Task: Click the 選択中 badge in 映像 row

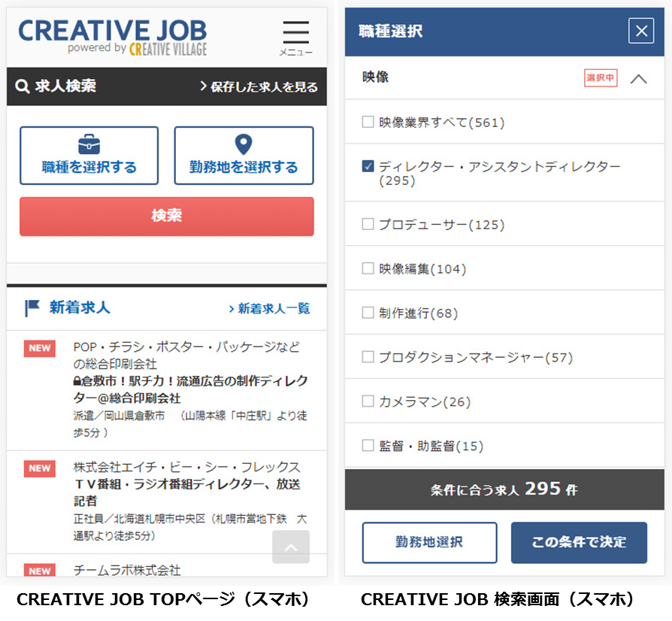Action: (601, 77)
